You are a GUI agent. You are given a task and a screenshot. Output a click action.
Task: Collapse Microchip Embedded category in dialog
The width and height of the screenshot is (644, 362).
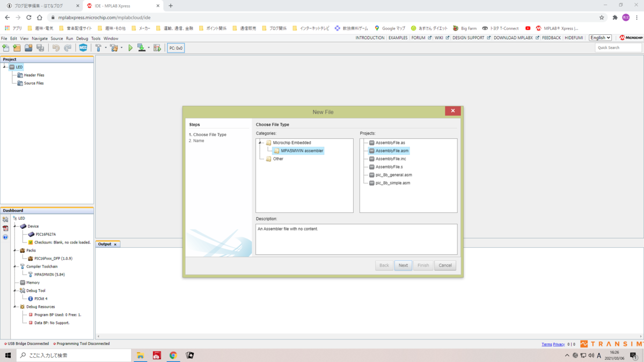click(x=260, y=143)
